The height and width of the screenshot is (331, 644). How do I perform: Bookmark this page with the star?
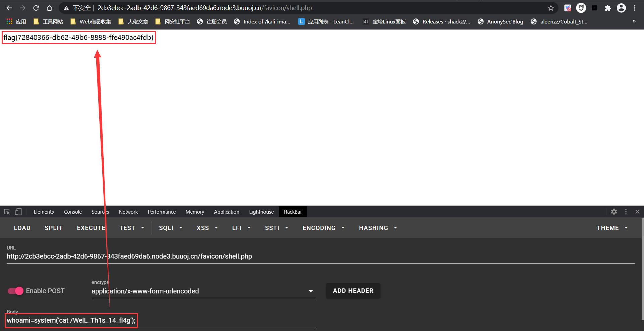pos(551,8)
